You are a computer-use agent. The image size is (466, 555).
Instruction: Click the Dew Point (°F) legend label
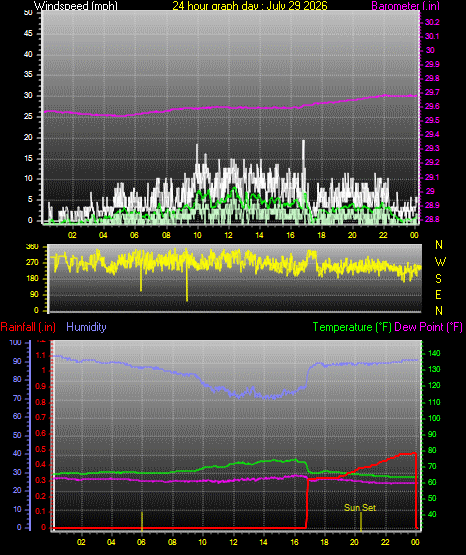[x=428, y=327]
